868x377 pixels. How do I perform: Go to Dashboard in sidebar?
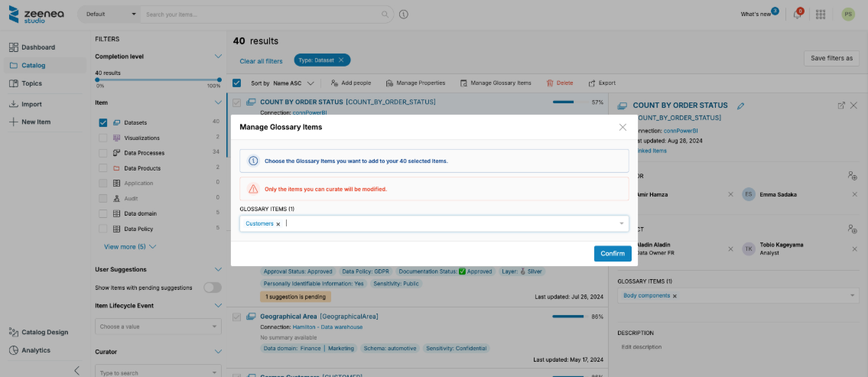(x=37, y=47)
